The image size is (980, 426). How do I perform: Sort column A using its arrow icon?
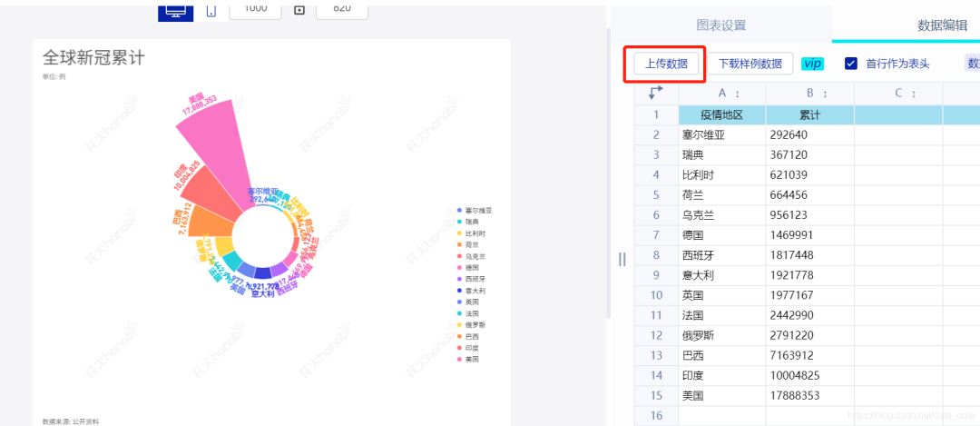point(738,94)
